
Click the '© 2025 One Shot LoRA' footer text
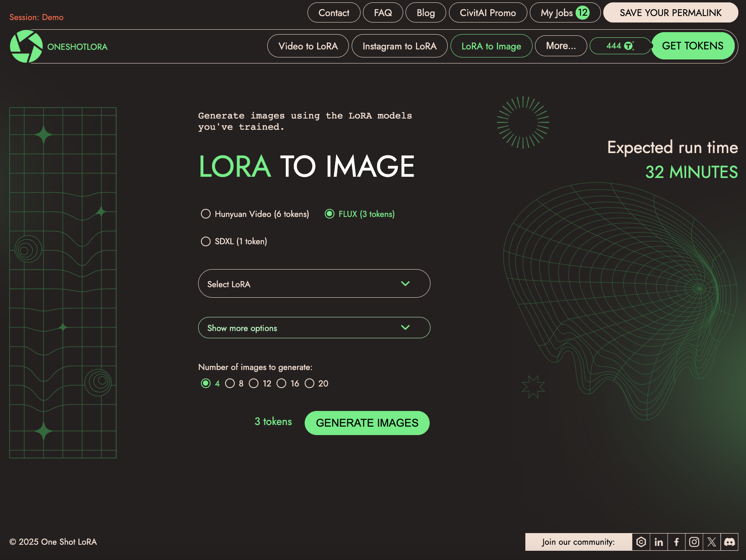pyautogui.click(x=53, y=542)
